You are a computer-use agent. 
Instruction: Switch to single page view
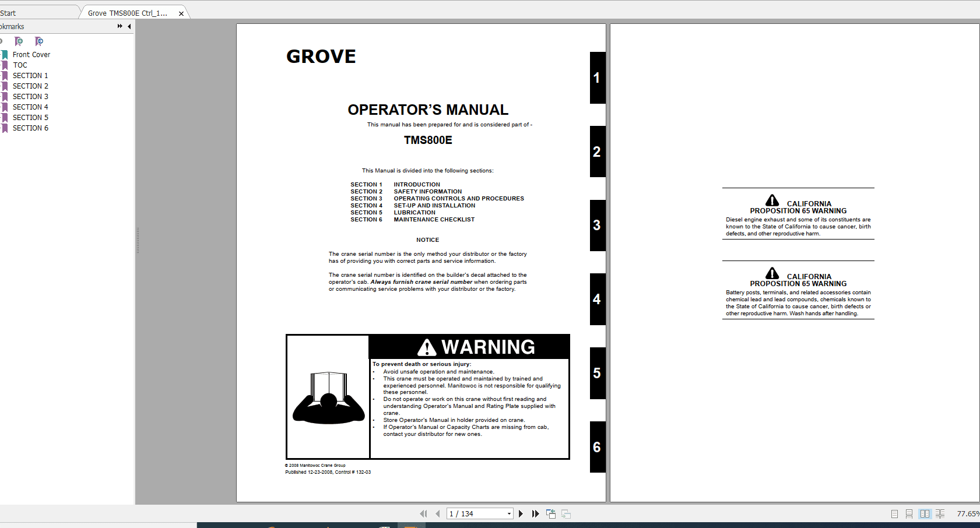(894, 514)
